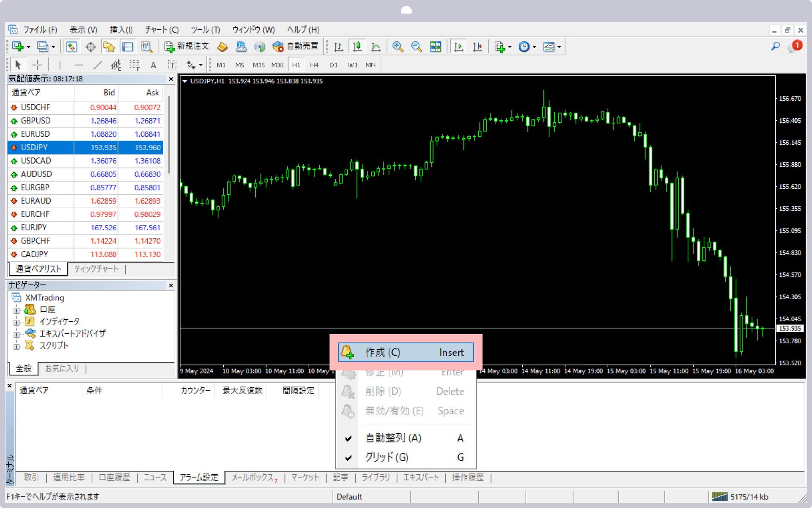
Task: Switch chart to candlestick icon
Action: click(x=357, y=47)
